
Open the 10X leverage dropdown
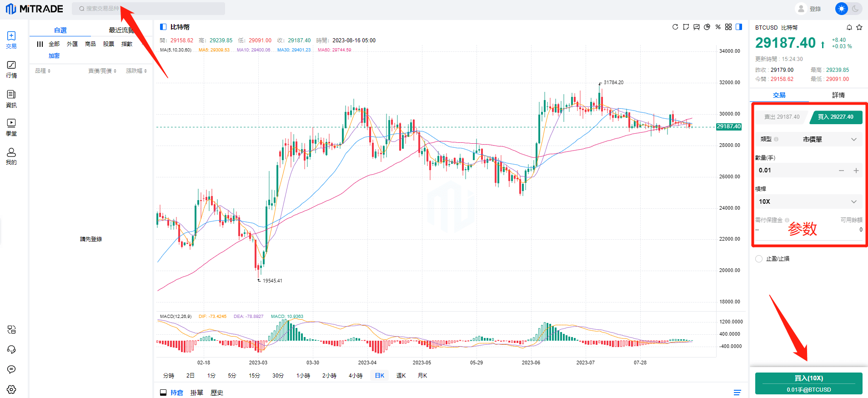(808, 202)
